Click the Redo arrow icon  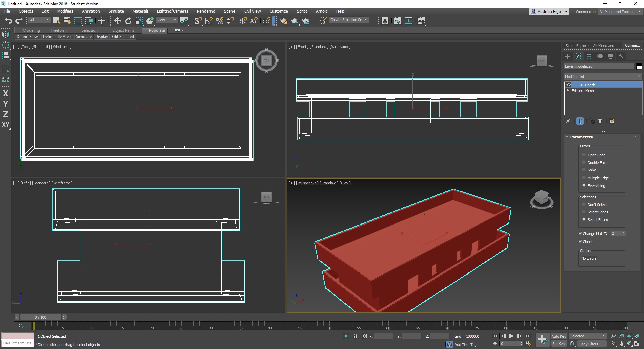click(x=19, y=21)
